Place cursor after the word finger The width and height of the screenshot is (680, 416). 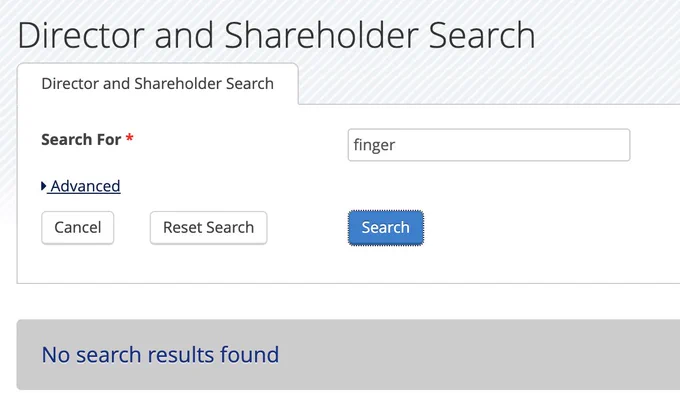tap(396, 145)
